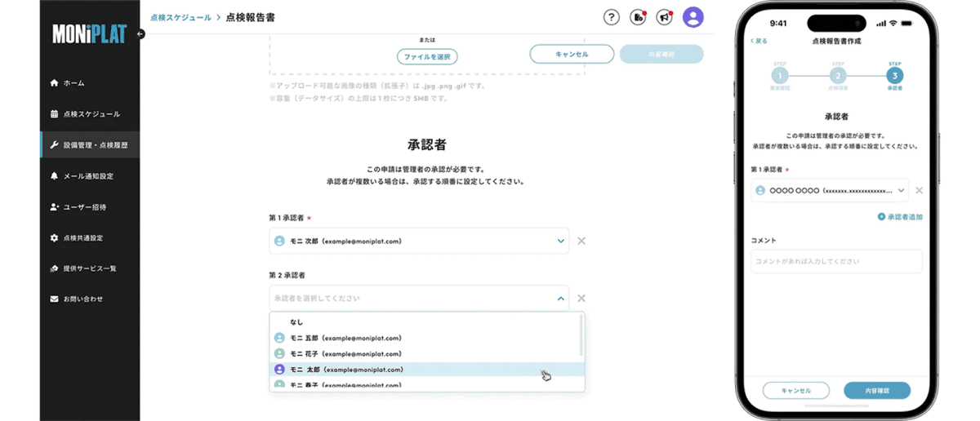The height and width of the screenshot is (421, 980).
Task: Click 承認者追加 link on phone
Action: click(900, 217)
